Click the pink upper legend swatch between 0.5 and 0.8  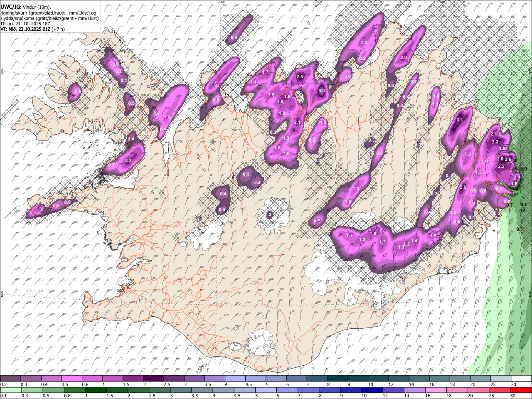(x=71, y=379)
